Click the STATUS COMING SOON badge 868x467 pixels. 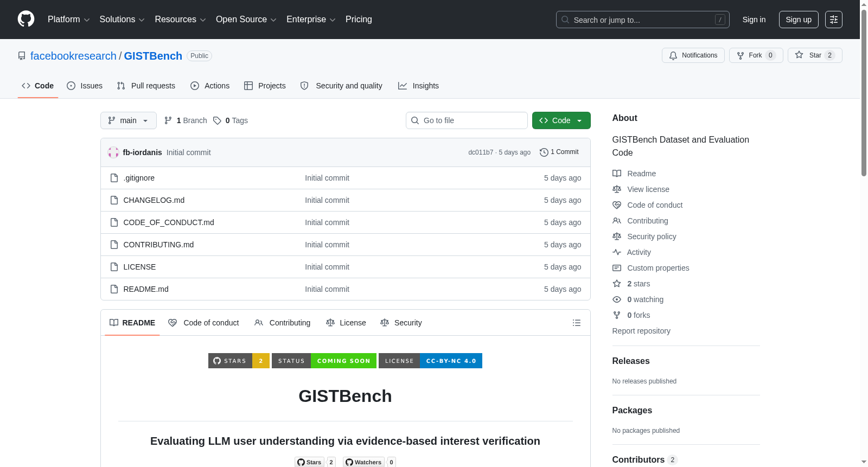[x=324, y=361]
